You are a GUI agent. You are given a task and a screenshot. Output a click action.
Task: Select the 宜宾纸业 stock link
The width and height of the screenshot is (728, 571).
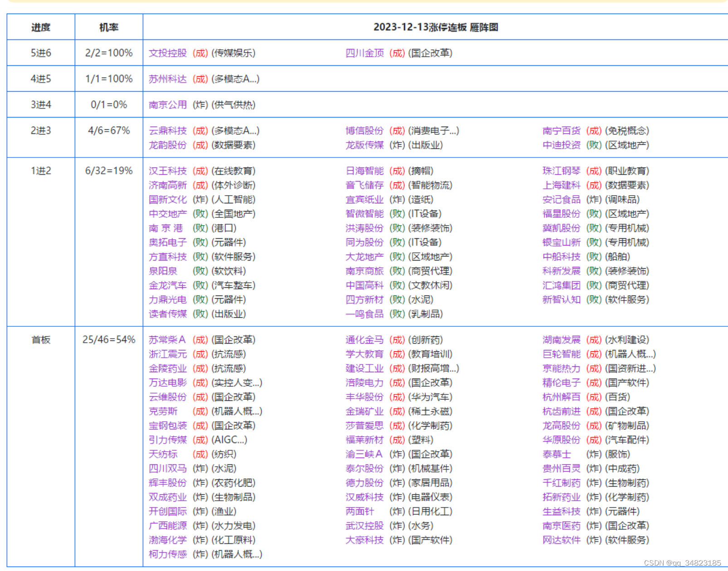pyautogui.click(x=365, y=200)
